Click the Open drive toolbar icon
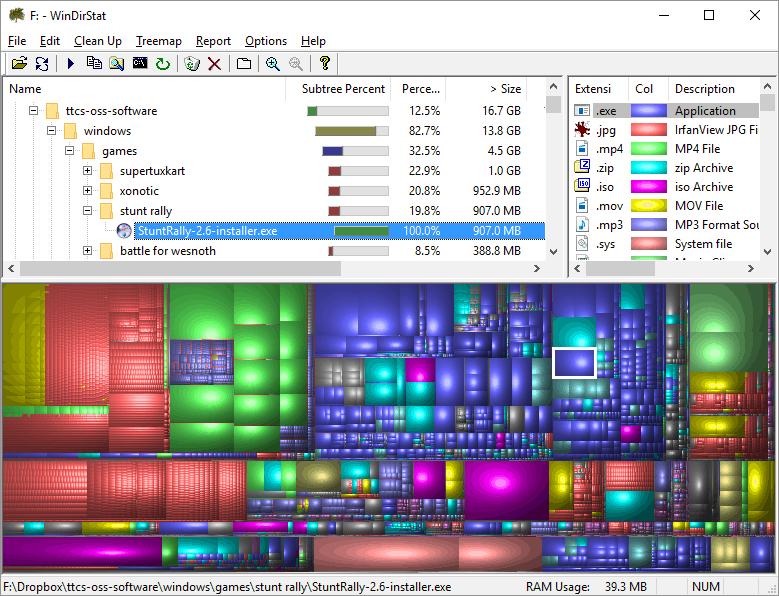Viewport: 779px width, 596px height. click(19, 64)
